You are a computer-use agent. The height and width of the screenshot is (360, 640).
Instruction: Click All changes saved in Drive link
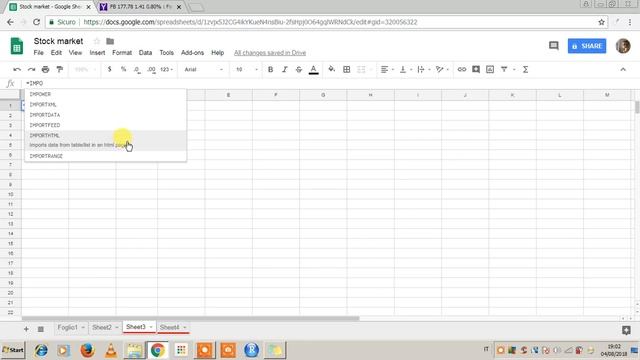270,53
